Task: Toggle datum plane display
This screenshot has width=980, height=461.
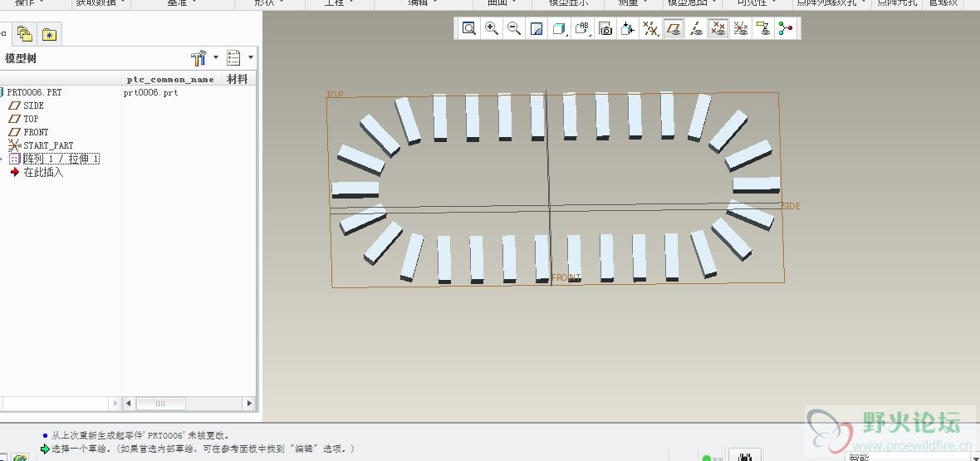Action: (673, 28)
